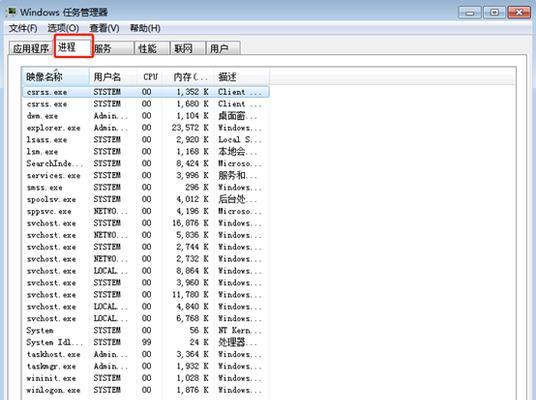Select the smss.exe process
Screen dimensions: 536x400
point(146,187)
